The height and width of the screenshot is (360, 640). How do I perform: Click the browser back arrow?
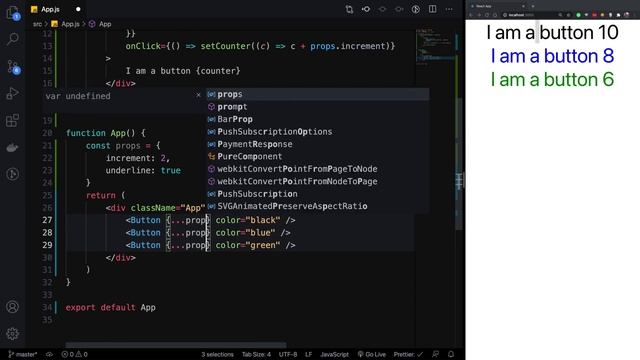pos(471,15)
